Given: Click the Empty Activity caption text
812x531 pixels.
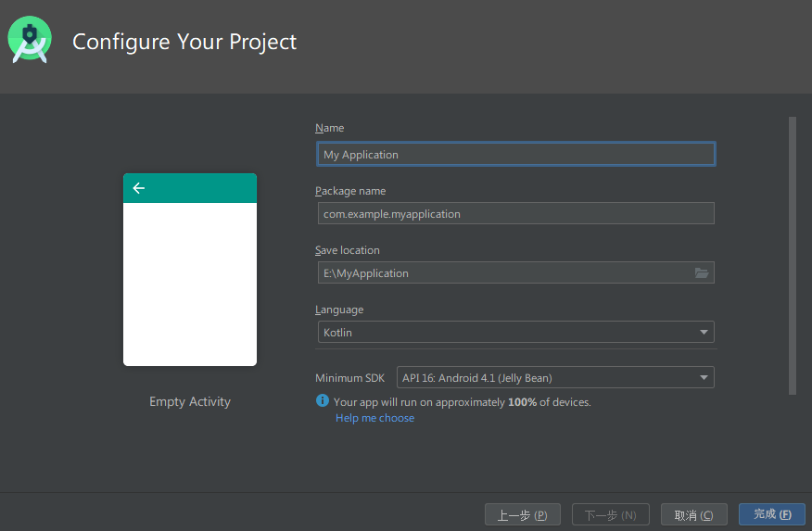Looking at the screenshot, I should (190, 402).
